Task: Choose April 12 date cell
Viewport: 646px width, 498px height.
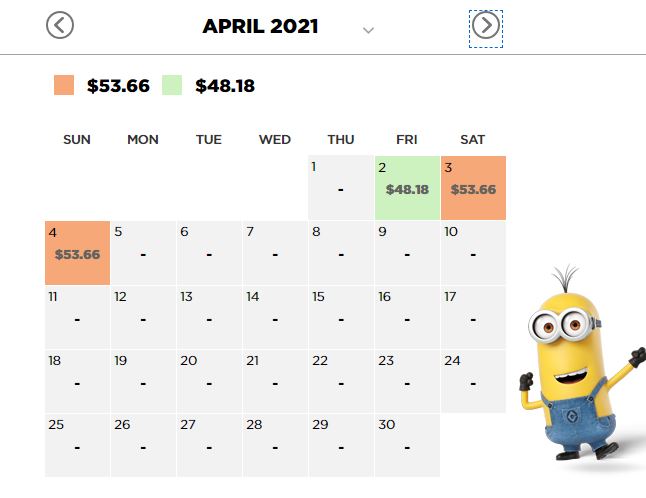Action: (143, 317)
